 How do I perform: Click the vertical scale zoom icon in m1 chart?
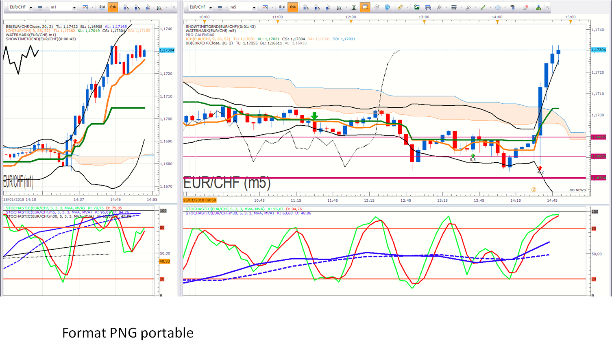159,7
